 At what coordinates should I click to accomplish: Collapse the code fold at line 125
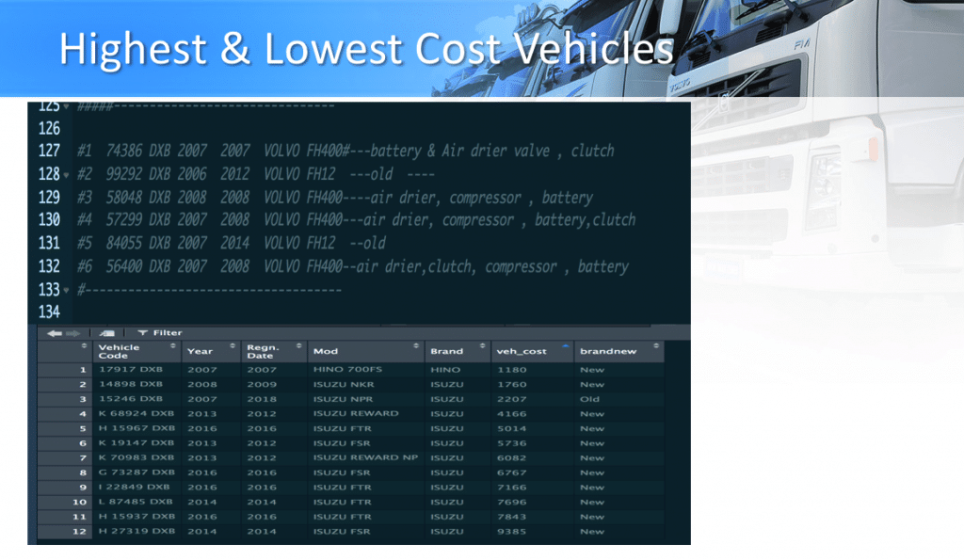tap(67, 106)
